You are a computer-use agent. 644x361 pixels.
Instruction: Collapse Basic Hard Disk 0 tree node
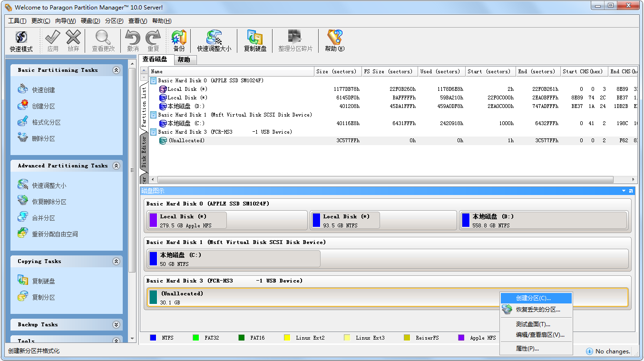pyautogui.click(x=154, y=80)
